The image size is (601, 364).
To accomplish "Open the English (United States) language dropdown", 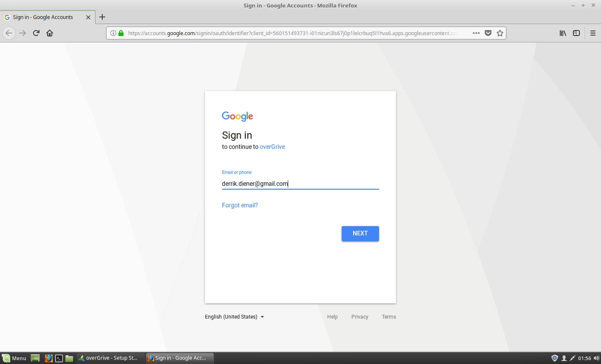I will coord(234,317).
